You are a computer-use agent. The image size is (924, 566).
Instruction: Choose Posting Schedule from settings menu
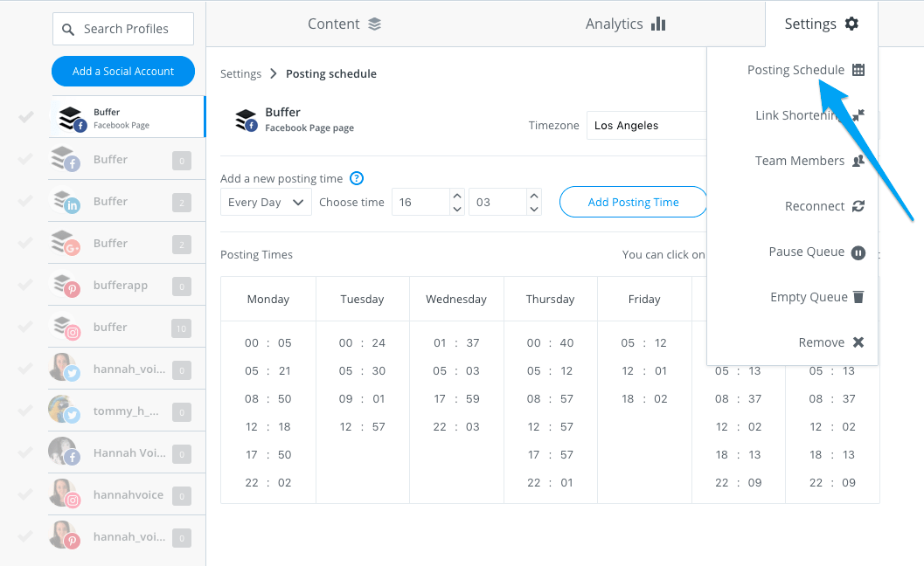pyautogui.click(x=806, y=70)
